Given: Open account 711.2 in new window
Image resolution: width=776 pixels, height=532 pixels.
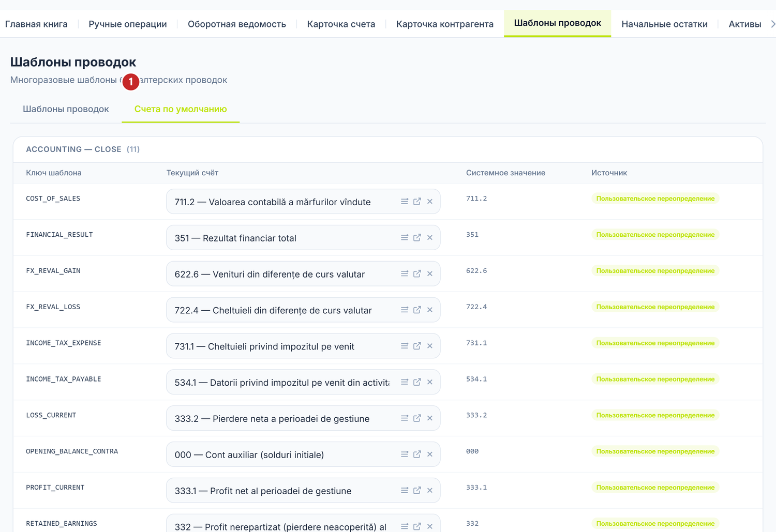Looking at the screenshot, I should coord(417,202).
